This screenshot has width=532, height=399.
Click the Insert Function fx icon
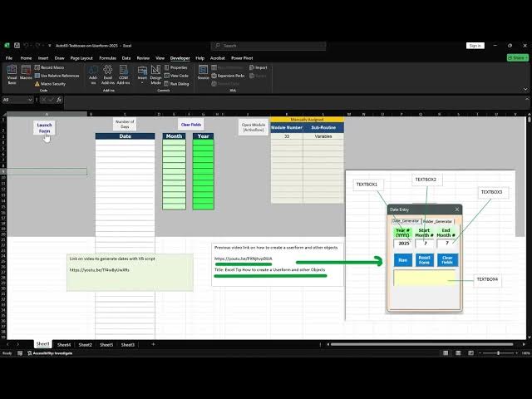click(59, 100)
